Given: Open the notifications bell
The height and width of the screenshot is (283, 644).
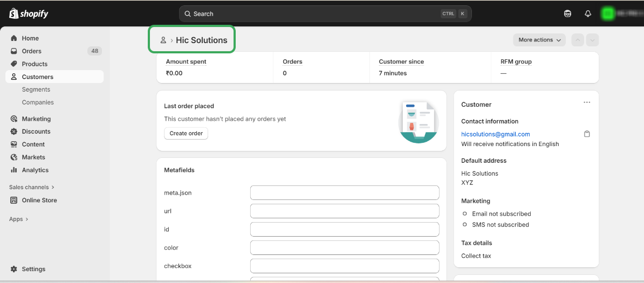Looking at the screenshot, I should [x=588, y=14].
